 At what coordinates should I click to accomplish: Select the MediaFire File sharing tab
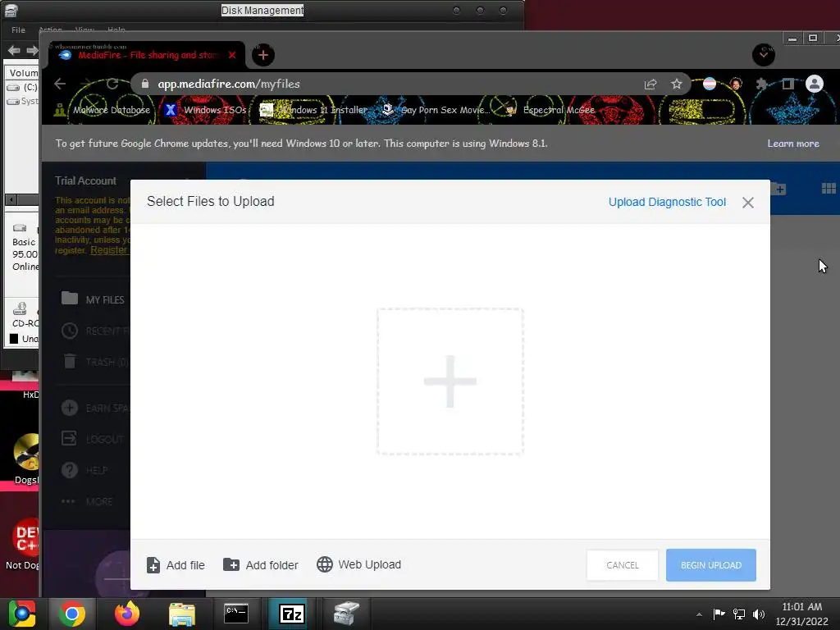[x=146, y=55]
